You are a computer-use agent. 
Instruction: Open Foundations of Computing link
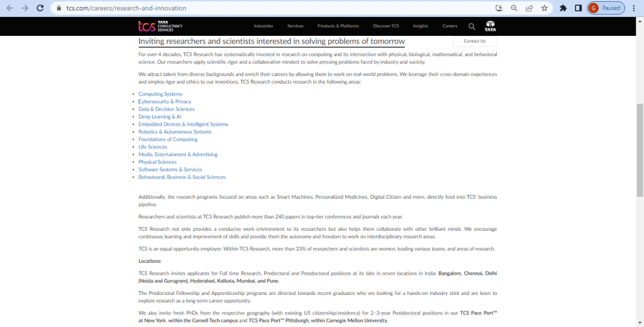(x=168, y=139)
